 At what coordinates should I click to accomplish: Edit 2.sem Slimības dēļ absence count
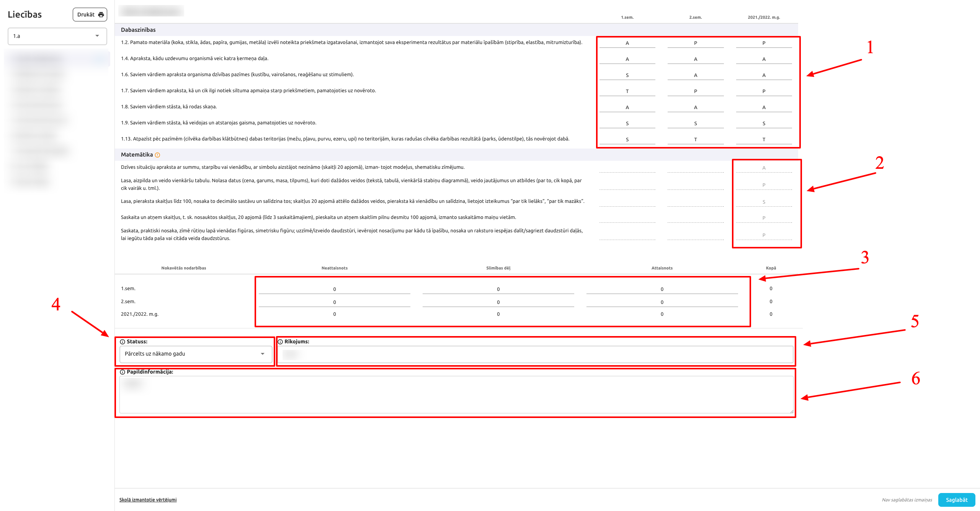click(x=498, y=302)
